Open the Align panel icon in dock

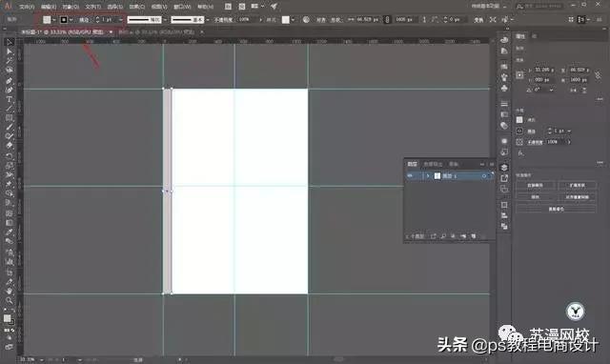click(504, 215)
